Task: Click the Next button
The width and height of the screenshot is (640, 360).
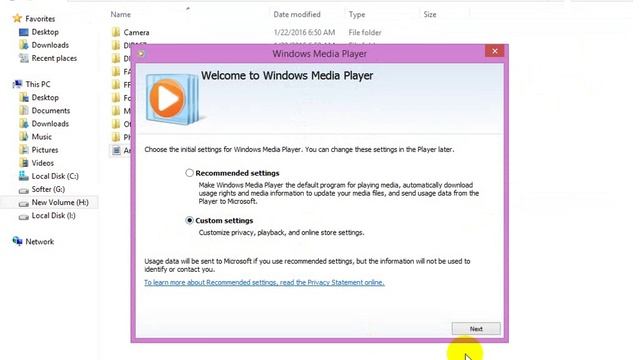Action: tap(476, 329)
